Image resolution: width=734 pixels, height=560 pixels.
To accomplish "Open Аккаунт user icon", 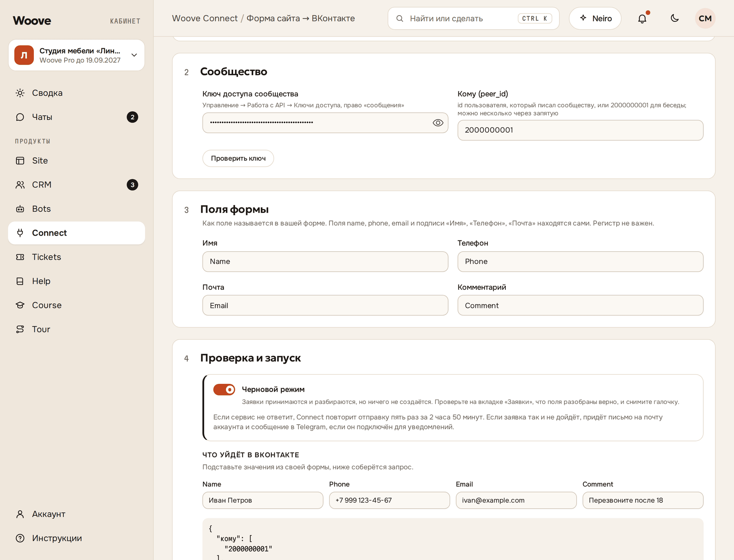I will pyautogui.click(x=20, y=514).
